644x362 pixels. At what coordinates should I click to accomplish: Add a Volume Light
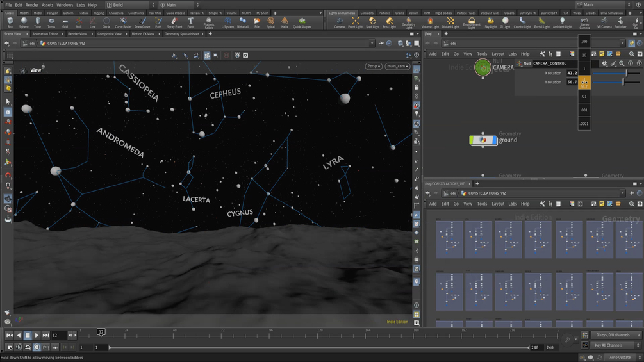click(x=430, y=22)
